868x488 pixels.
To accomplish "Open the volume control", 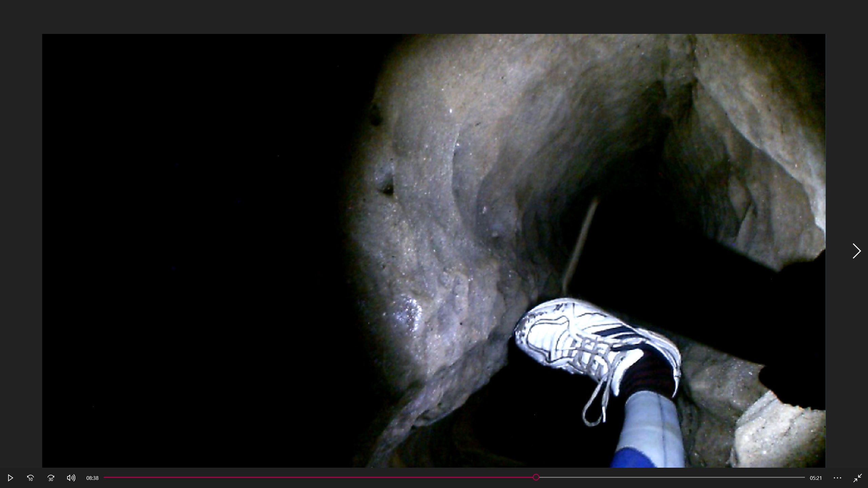I will tap(71, 478).
